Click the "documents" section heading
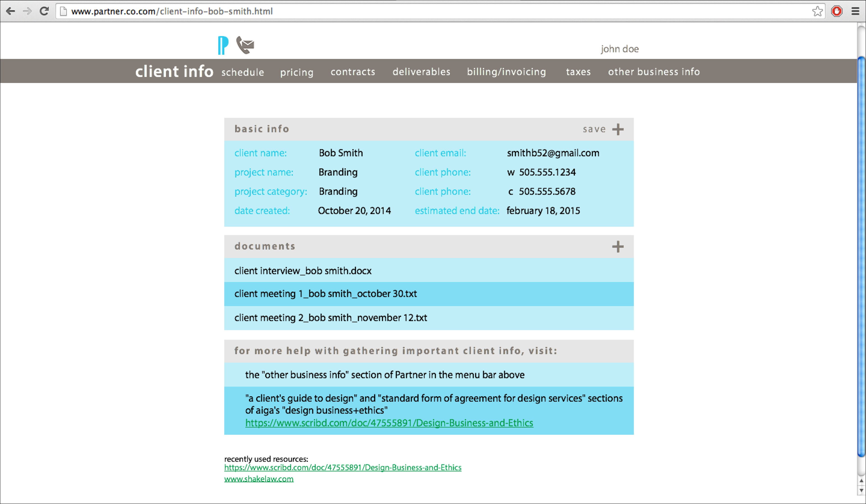The width and height of the screenshot is (866, 504). click(x=265, y=246)
